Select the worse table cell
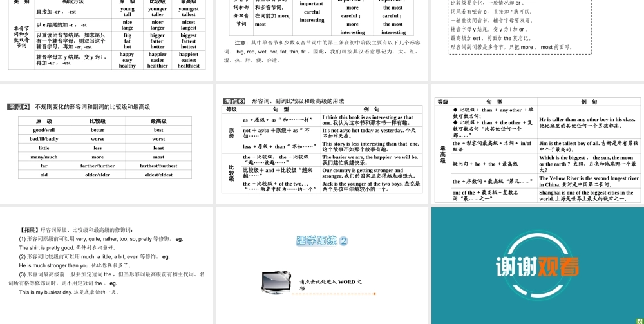The height and width of the screenshot is (324, 644). click(x=98, y=139)
